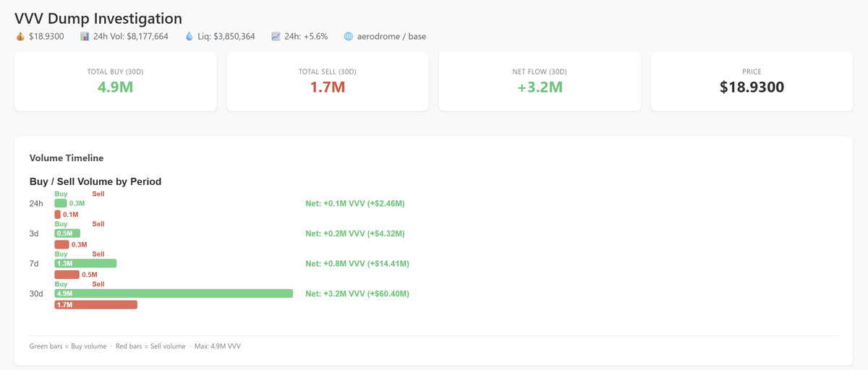Select the Net Flow (30D) card
Screen dimensions: 868x370
[540, 81]
